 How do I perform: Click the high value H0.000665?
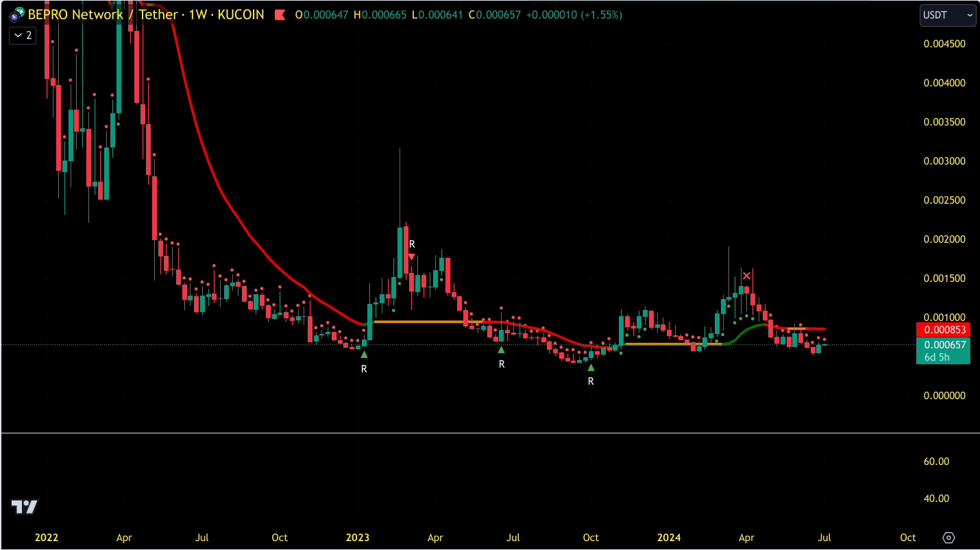(380, 14)
